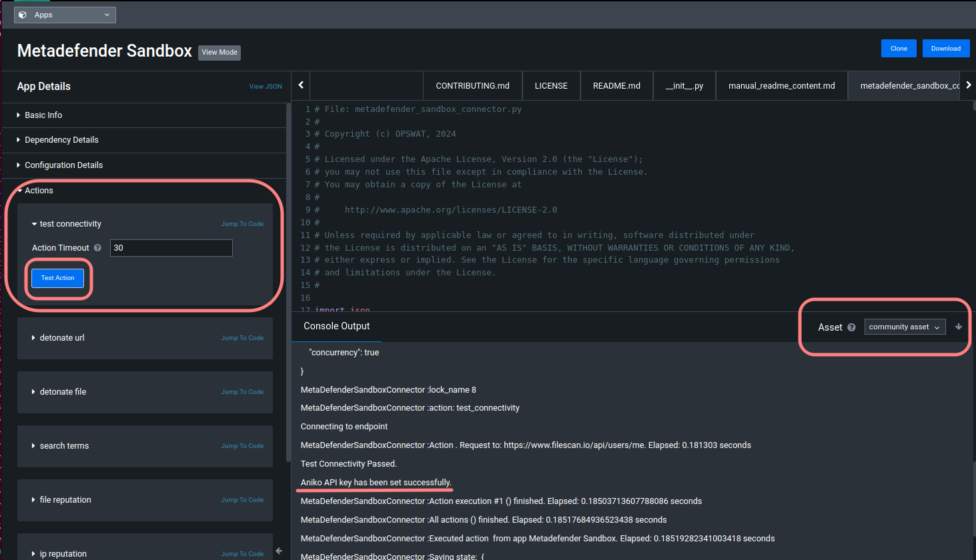976x560 pixels.
Task: Switch to the README.md tab
Action: click(x=616, y=86)
